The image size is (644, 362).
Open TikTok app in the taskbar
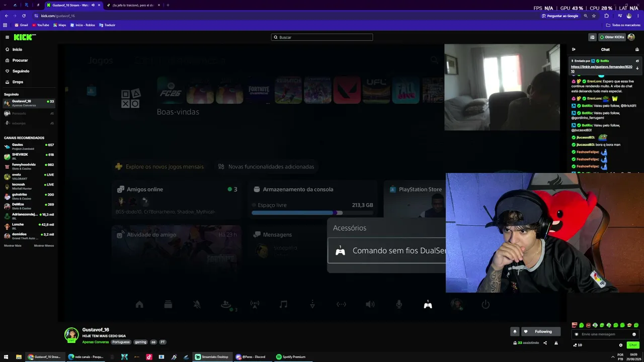click(x=149, y=357)
